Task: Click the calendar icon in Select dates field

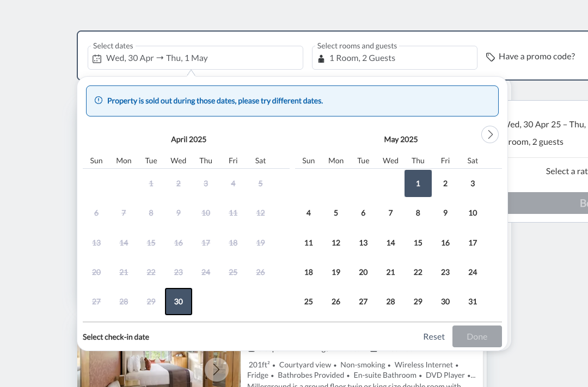Action: [97, 58]
